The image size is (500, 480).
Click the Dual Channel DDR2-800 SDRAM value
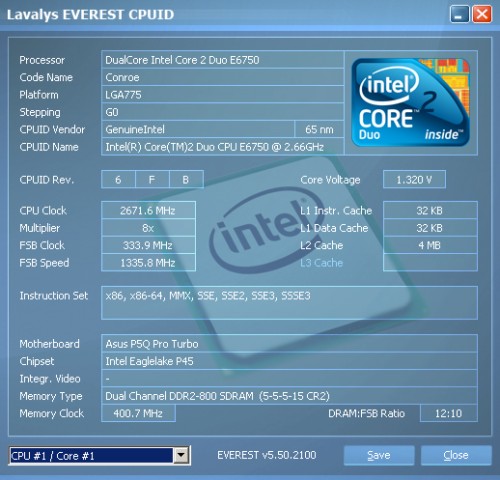pos(289,396)
